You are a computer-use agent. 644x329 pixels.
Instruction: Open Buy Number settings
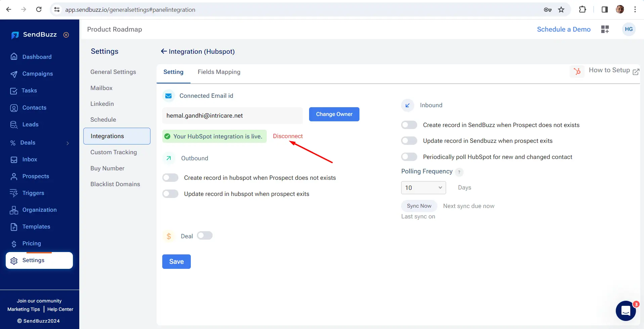(108, 168)
